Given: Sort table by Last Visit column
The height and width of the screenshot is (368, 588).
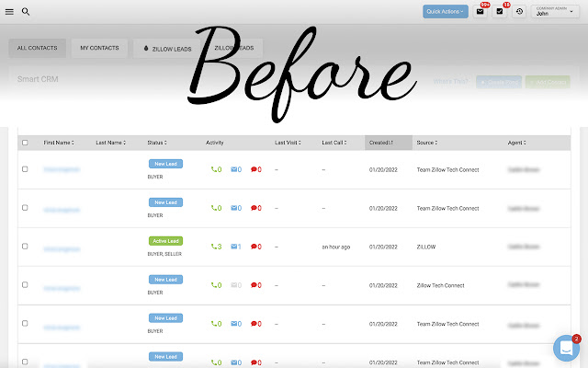Looking at the screenshot, I should pyautogui.click(x=288, y=143).
